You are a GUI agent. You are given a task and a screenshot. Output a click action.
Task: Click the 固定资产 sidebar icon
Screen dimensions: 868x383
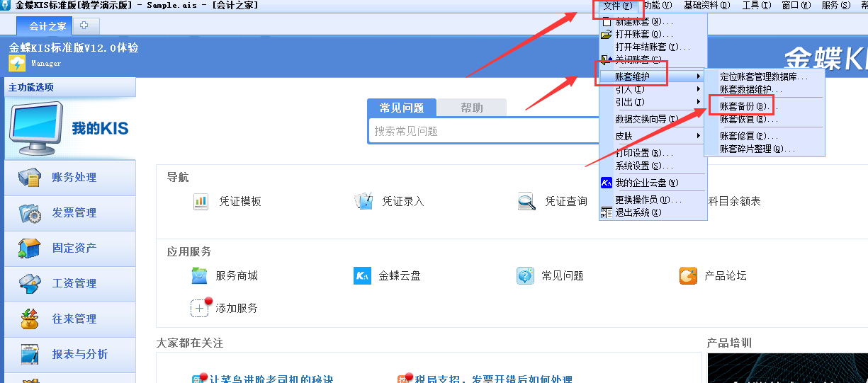pos(30,248)
